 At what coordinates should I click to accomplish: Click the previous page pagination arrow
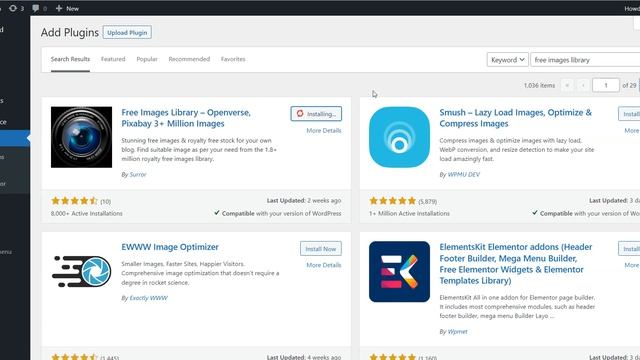583,85
